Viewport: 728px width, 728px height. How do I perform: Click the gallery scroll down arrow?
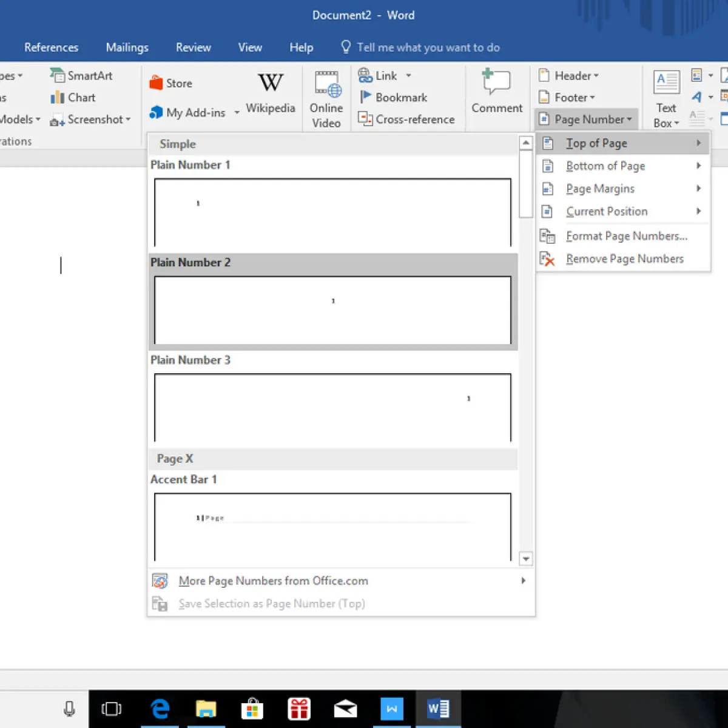(x=526, y=559)
